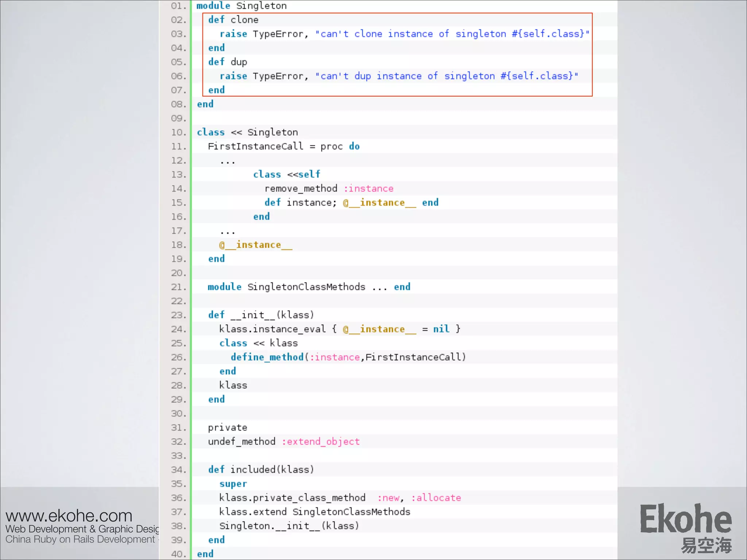Click 'klass.extend SingletonClassMethods' line
The image size is (747, 560).
click(x=315, y=512)
